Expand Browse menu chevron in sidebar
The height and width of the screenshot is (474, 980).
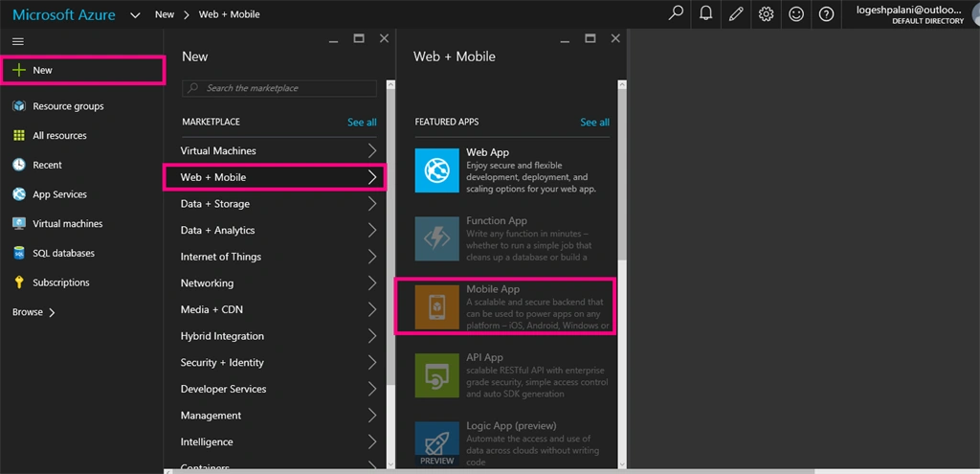52,313
